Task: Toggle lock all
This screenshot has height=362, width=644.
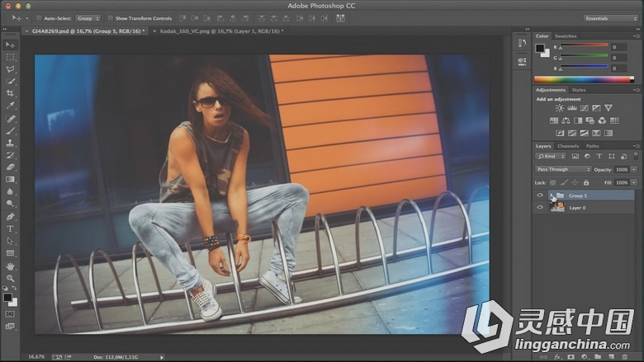Action: 586,182
